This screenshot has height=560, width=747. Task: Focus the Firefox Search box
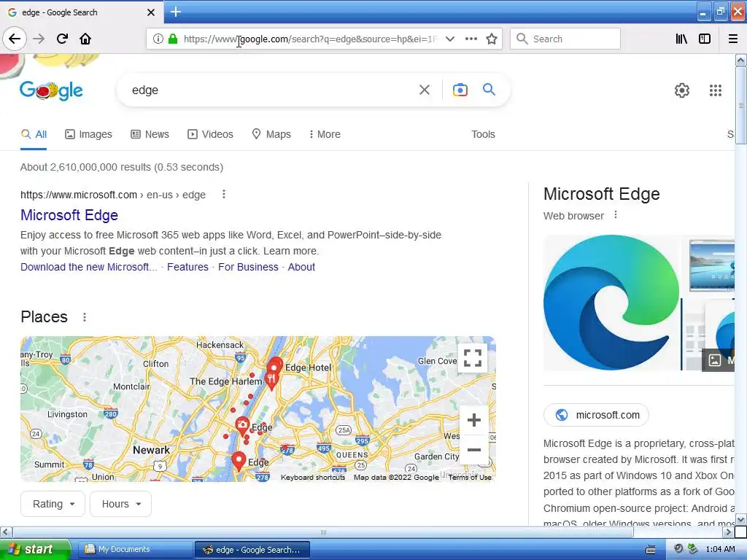tap(565, 39)
